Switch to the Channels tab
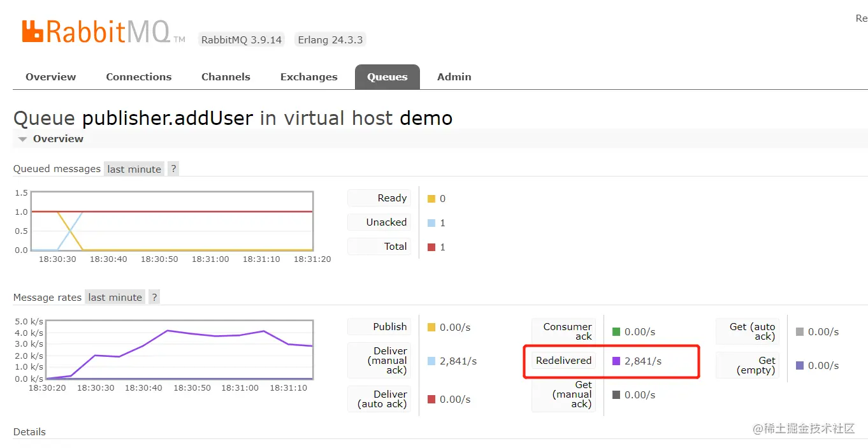This screenshot has width=868, height=448. click(x=226, y=76)
